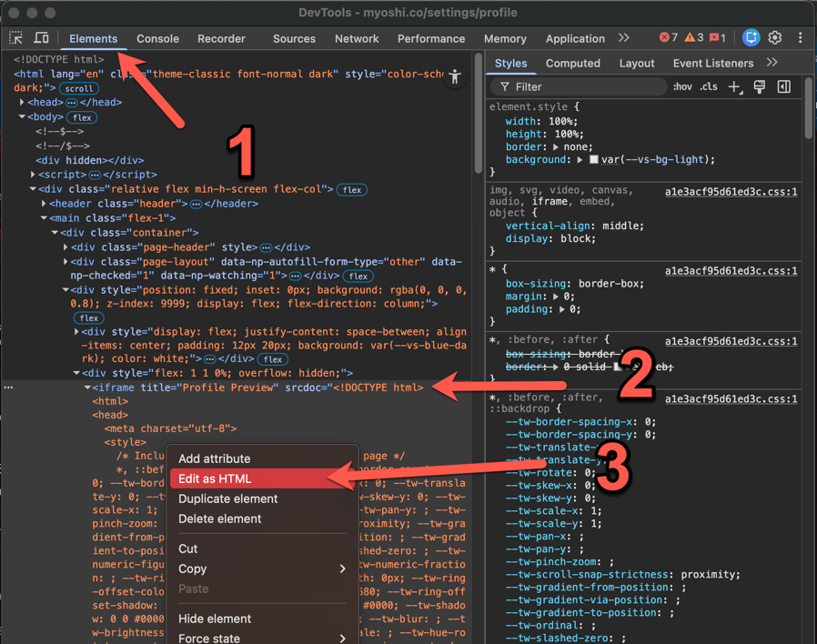Click the Styles pane vertical scrollbar
Viewport: 817px width, 644px height.
(808, 108)
